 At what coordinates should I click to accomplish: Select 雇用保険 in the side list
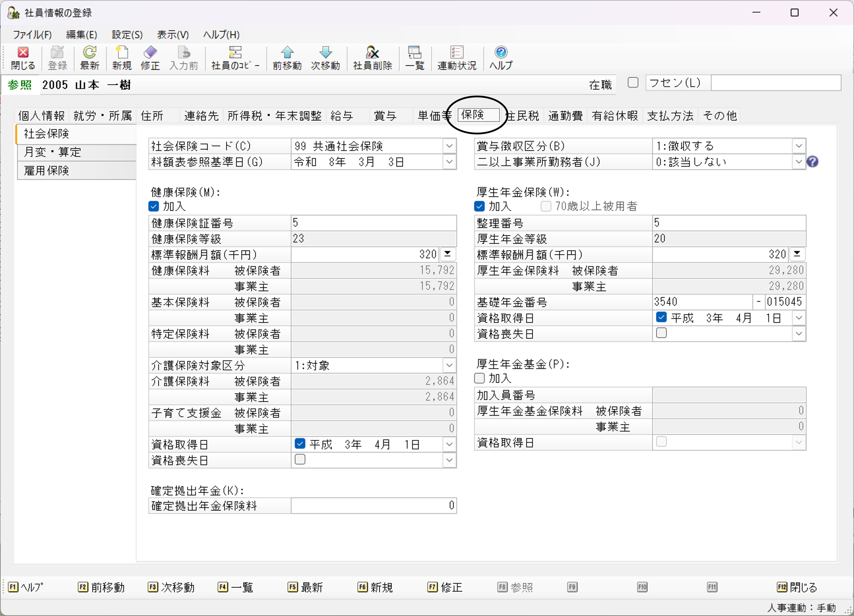point(47,170)
